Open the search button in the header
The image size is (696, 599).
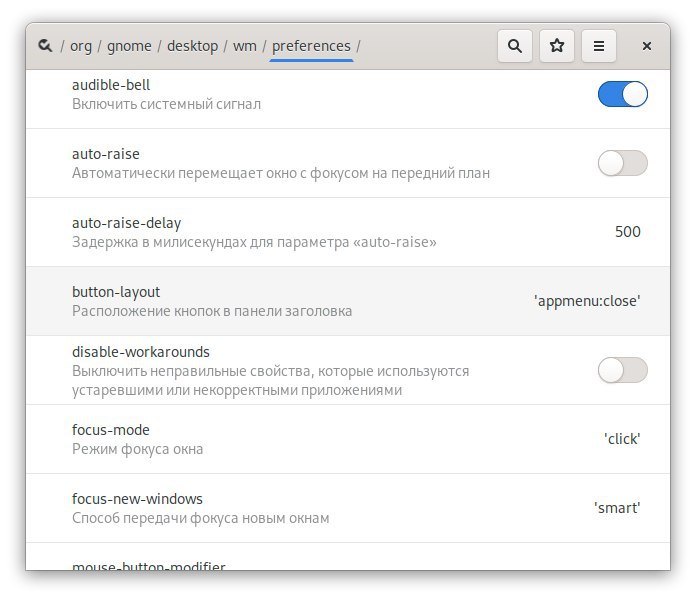point(515,46)
